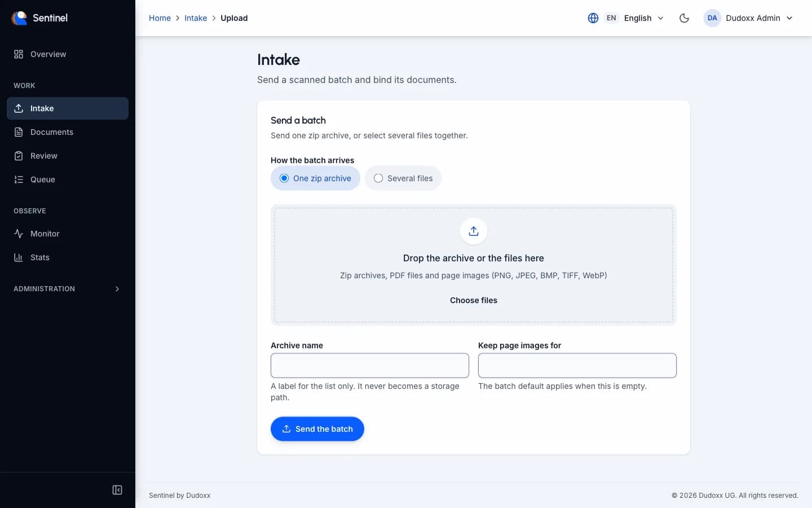Click the Home breadcrumb link
The image size is (812, 508).
tap(160, 18)
